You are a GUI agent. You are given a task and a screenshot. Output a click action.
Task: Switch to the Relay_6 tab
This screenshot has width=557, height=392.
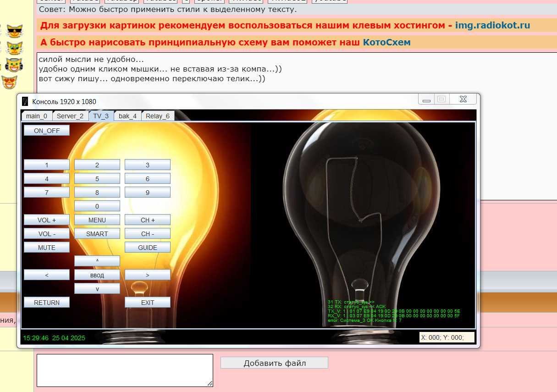click(157, 116)
